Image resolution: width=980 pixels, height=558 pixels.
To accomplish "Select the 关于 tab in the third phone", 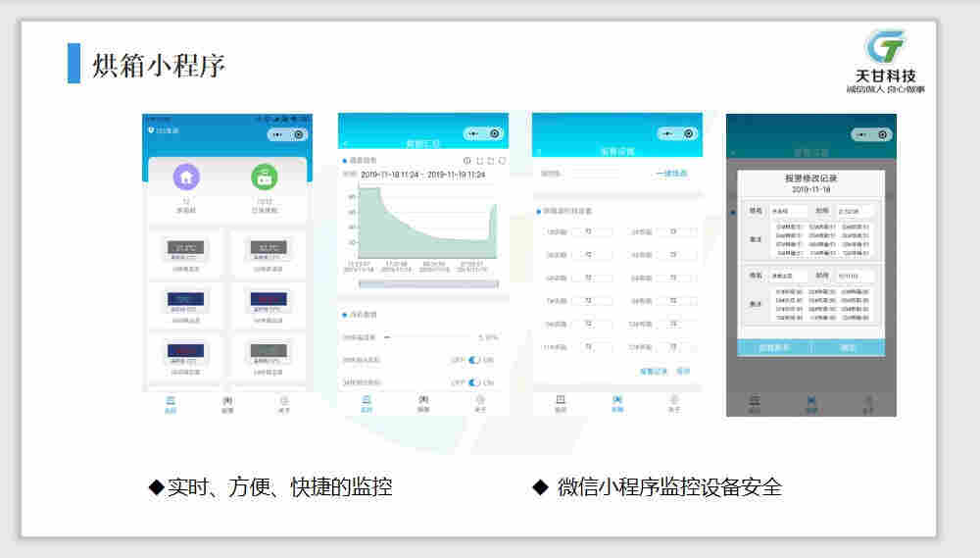I will 674,401.
